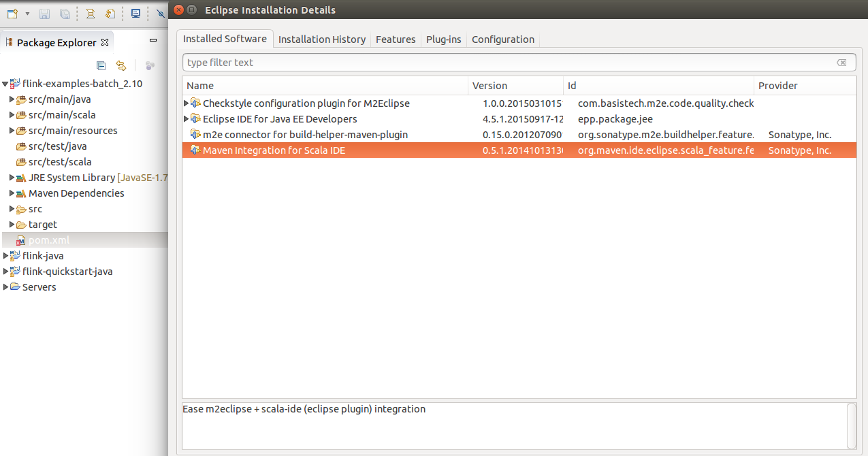Click the New wizard toolbar icon
This screenshot has width=868, height=456.
pyautogui.click(x=12, y=13)
